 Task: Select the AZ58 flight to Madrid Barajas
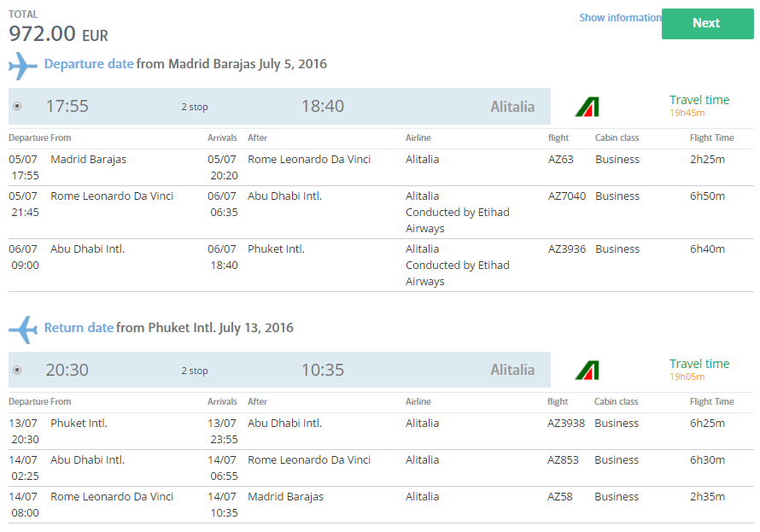(x=381, y=505)
